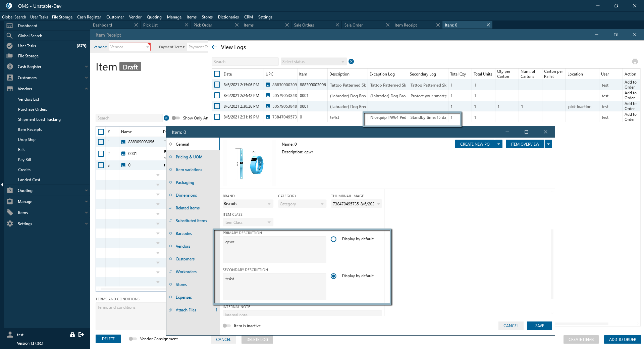644x349 pixels.
Task: Click the ADD TO ORDER button
Action: (x=623, y=340)
